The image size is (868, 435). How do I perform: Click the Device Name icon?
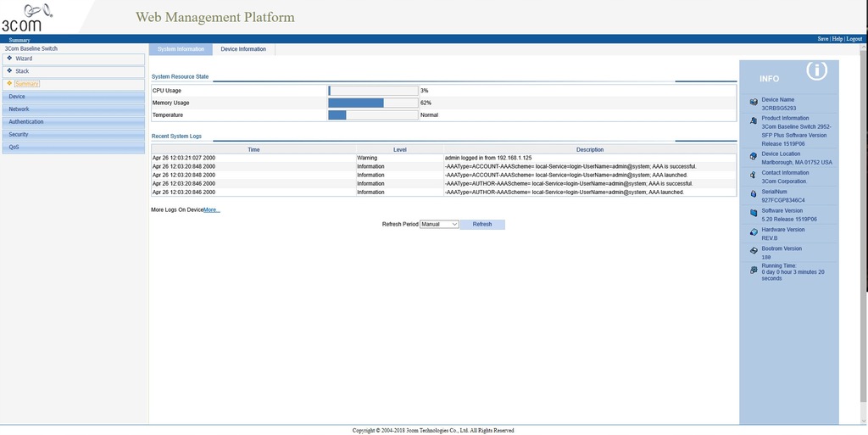tap(754, 103)
